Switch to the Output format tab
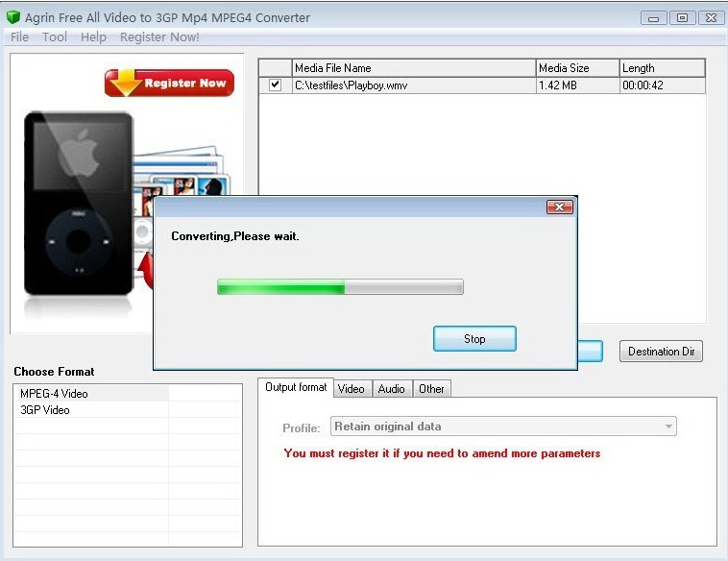728x561 pixels. pos(296,387)
